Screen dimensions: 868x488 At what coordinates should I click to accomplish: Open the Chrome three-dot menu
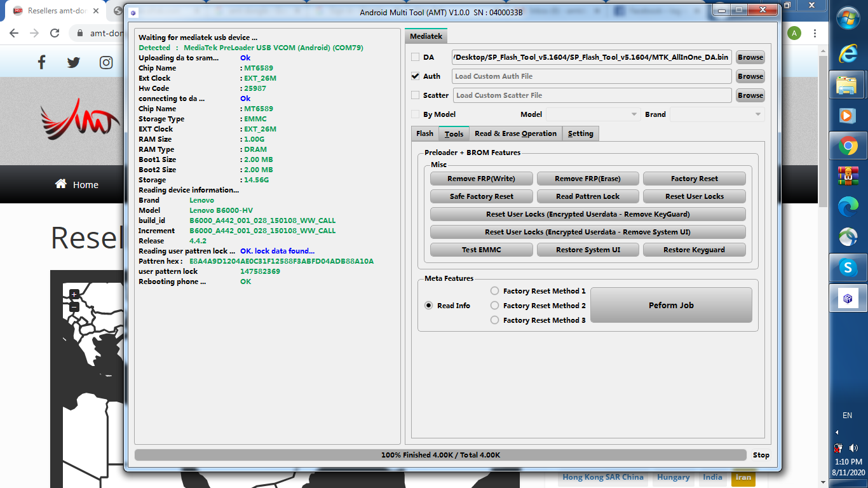click(815, 33)
